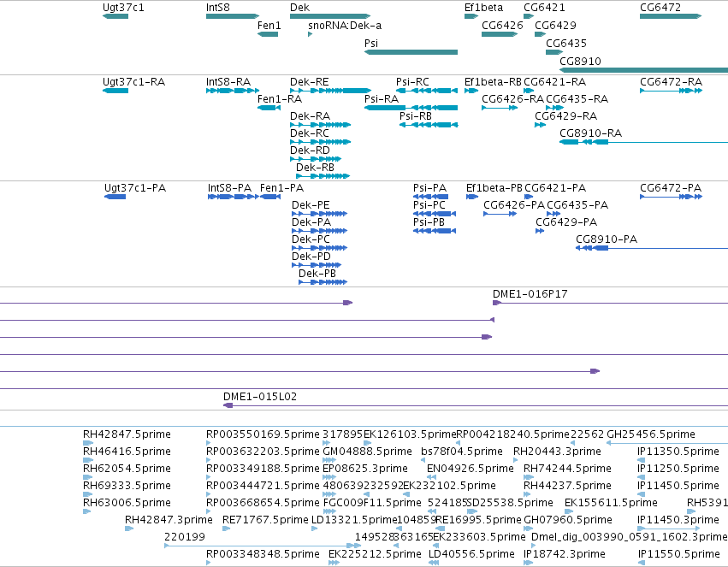
Task: Click the Dek-RB transcript label
Action: 315,168
